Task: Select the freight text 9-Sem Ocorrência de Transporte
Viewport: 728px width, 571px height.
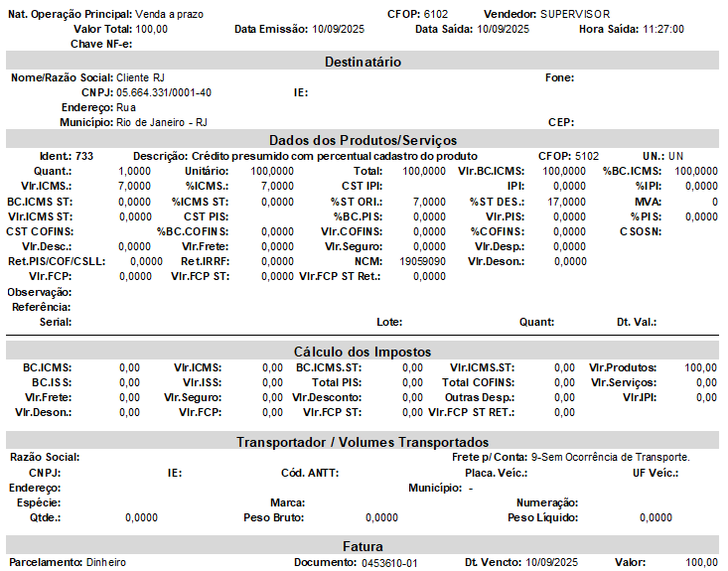Action: pyautogui.click(x=611, y=457)
